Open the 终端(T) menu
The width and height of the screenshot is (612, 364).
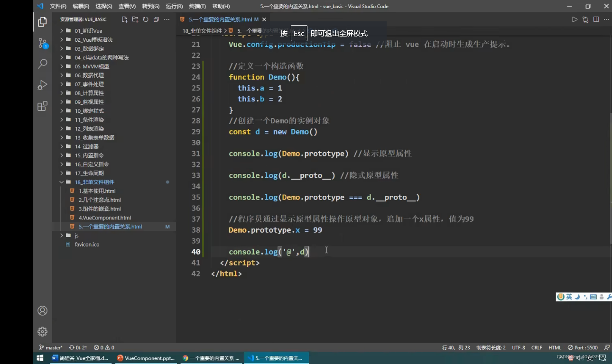[x=197, y=6]
